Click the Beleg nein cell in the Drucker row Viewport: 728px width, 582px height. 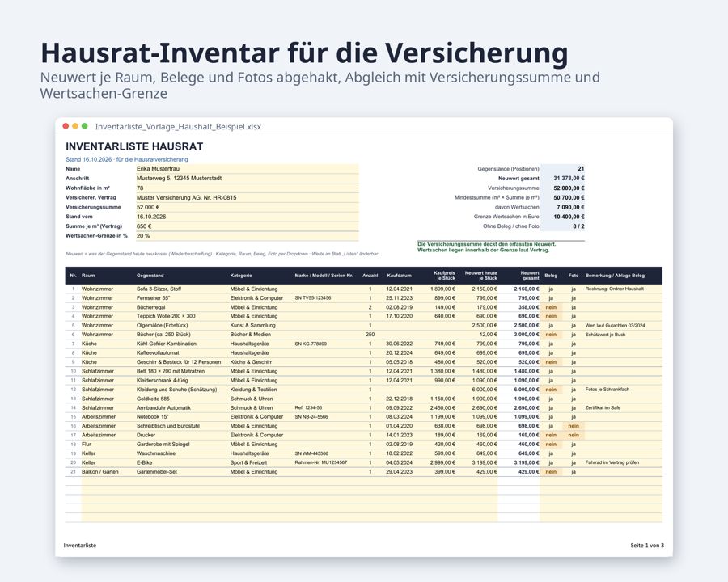click(x=551, y=436)
